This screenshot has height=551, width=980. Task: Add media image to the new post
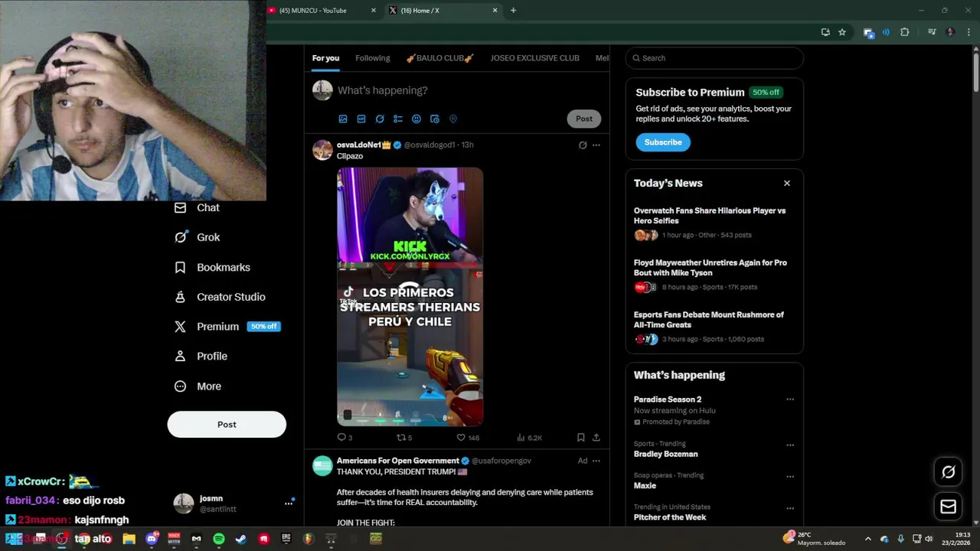[343, 119]
